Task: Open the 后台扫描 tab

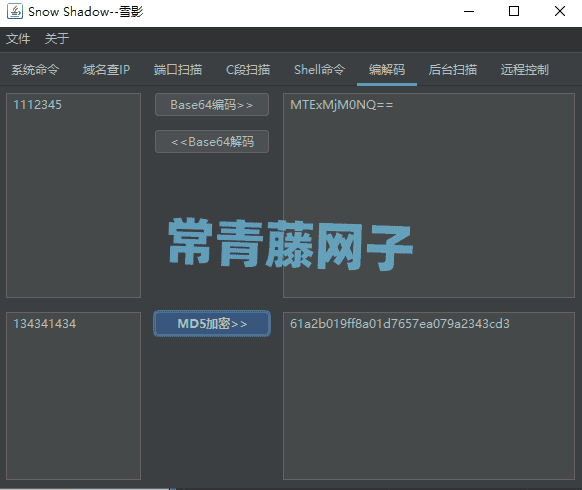Action: (452, 70)
